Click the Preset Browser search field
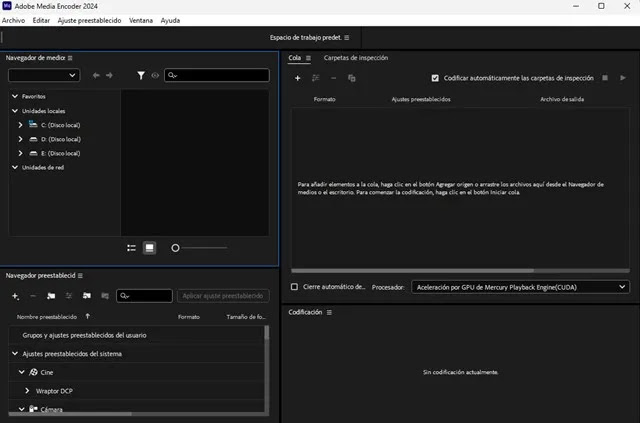Viewport: 640px width, 423px height. (x=144, y=296)
